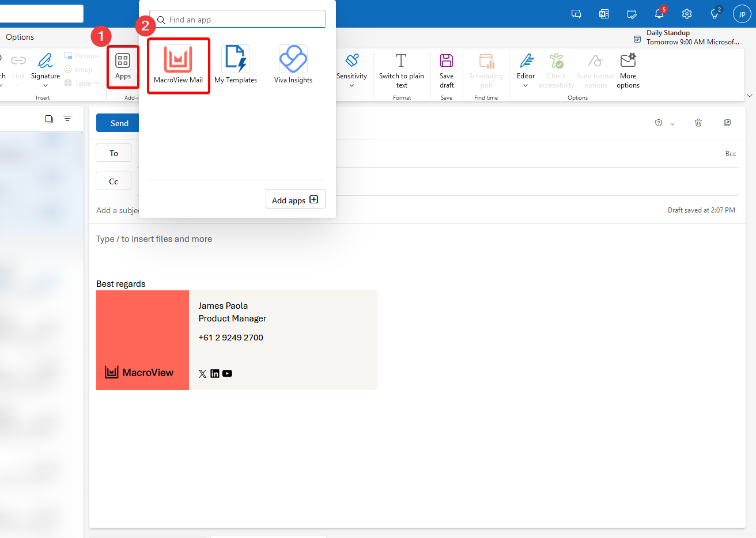The width and height of the screenshot is (756, 538).
Task: Open Tips lightbulb icon
Action: pyautogui.click(x=715, y=14)
